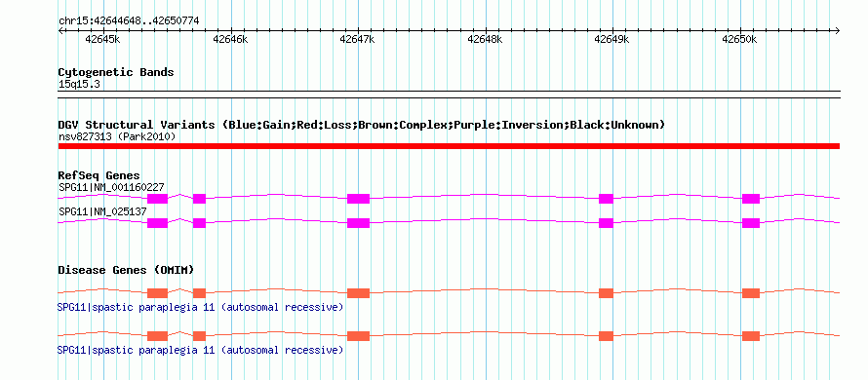Viewport: 868px width, 380px height.
Task: Open lower SPG11 spastic paraplegia 11 link
Action: [x=200, y=350]
